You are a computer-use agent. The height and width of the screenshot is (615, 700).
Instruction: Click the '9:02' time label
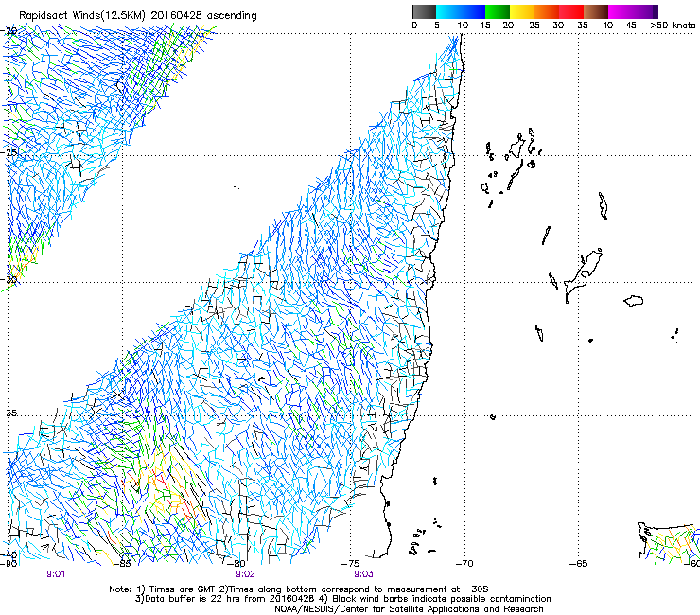[x=245, y=574]
